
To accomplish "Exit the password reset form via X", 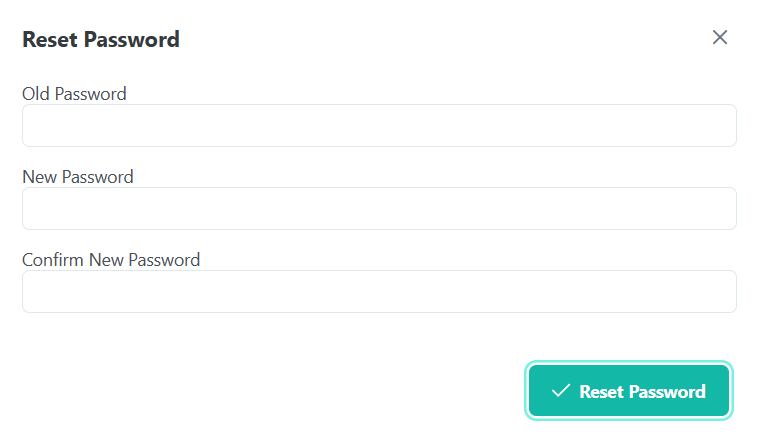I will point(720,37).
